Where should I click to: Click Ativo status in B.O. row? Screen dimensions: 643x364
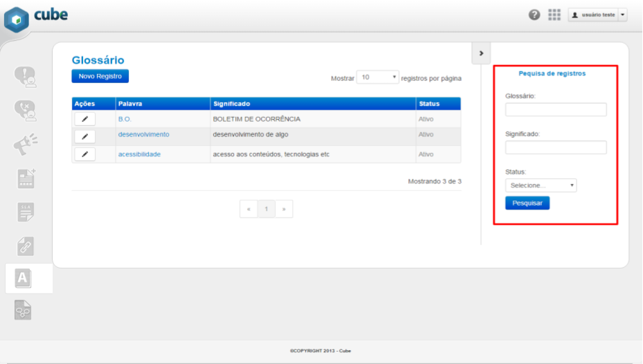click(426, 119)
